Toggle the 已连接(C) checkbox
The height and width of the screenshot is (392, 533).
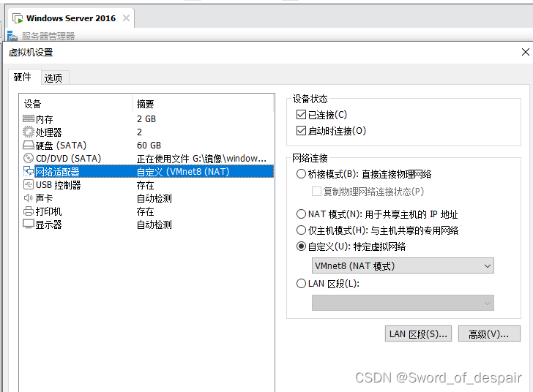(301, 115)
